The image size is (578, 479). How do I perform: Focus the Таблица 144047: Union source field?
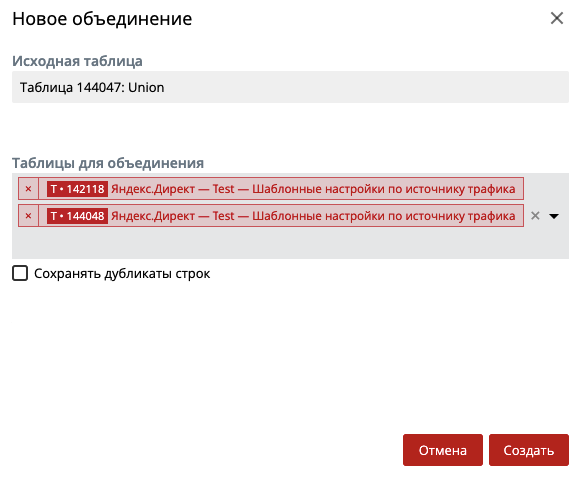point(290,87)
